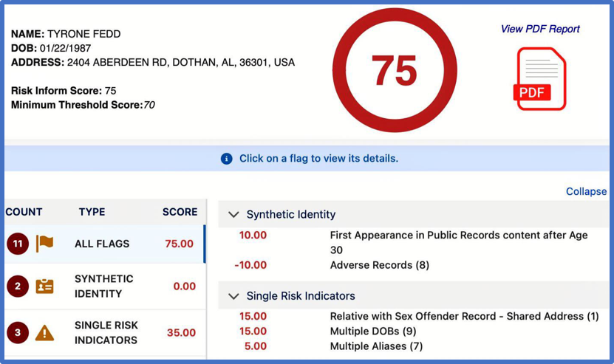Click the count badge showing 11
Image resolution: width=614 pixels, height=364 pixels.
coord(18,244)
